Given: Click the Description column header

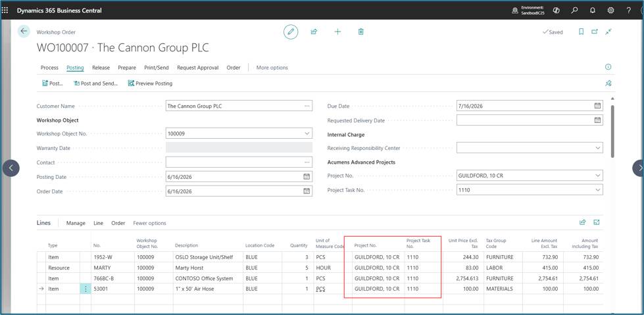Looking at the screenshot, I should [x=186, y=245].
